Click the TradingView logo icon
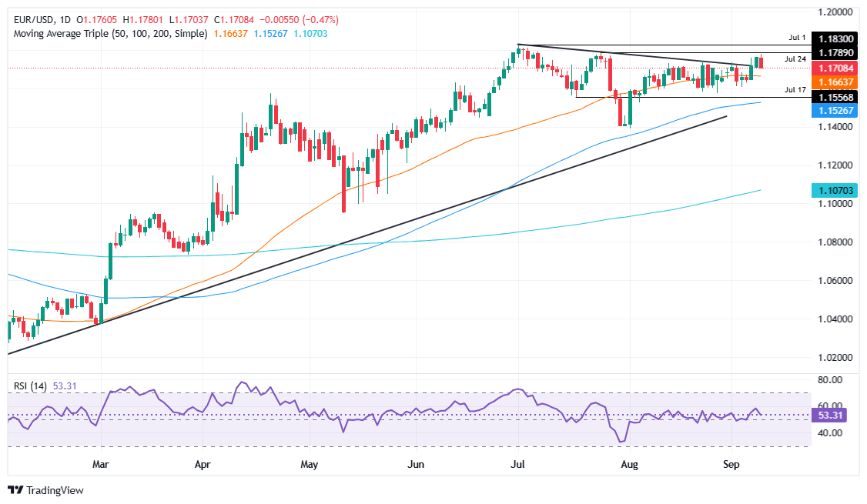Image resolution: width=867 pixels, height=504 pixels. [16, 490]
